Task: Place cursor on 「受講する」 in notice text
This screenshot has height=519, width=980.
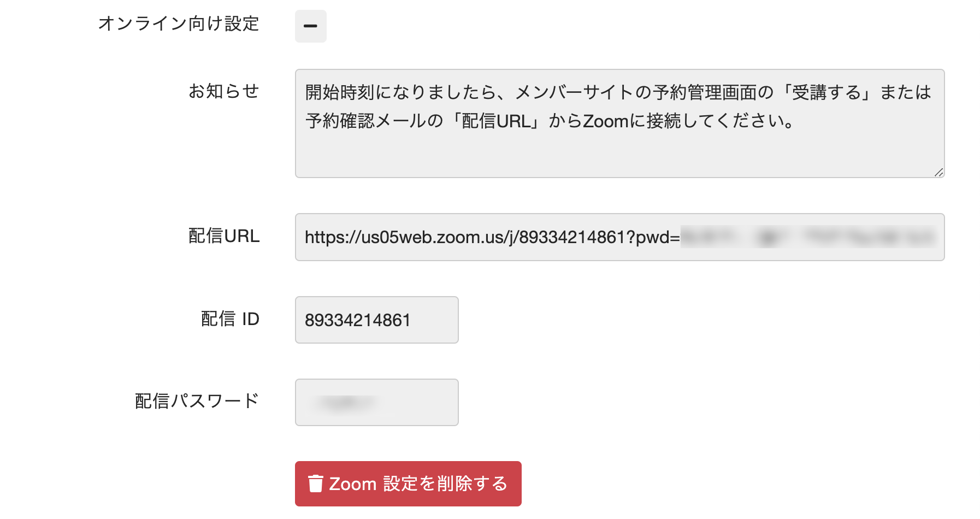Action: (x=826, y=92)
